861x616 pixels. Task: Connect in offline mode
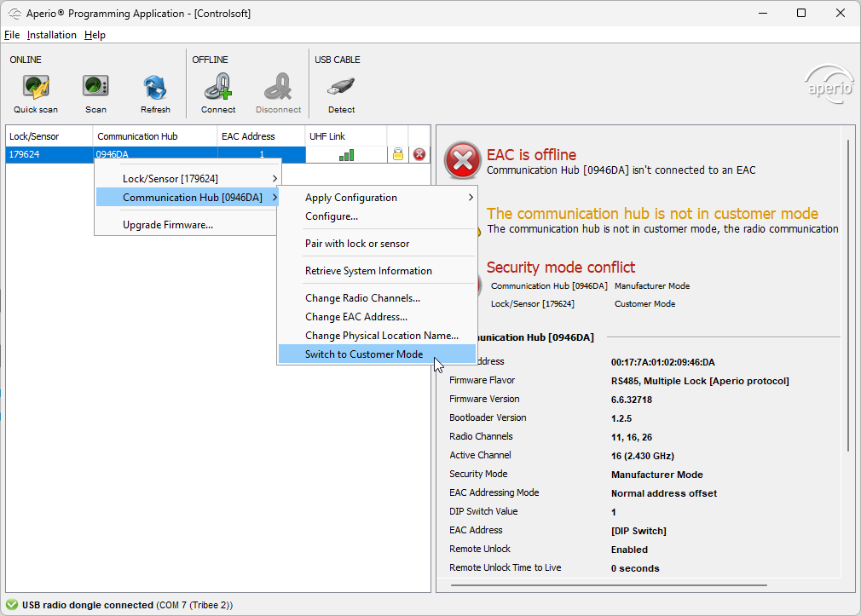pos(218,94)
